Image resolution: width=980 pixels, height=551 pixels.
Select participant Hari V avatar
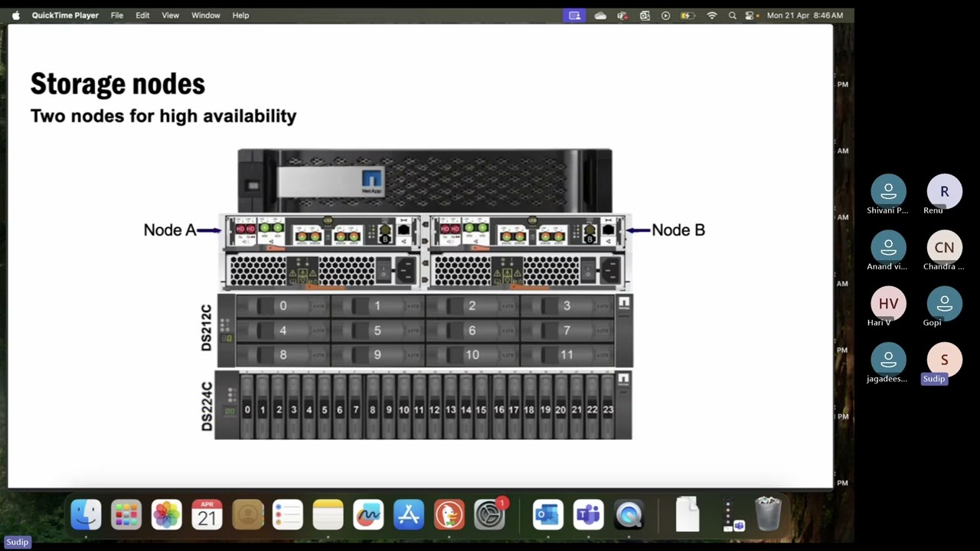888,303
